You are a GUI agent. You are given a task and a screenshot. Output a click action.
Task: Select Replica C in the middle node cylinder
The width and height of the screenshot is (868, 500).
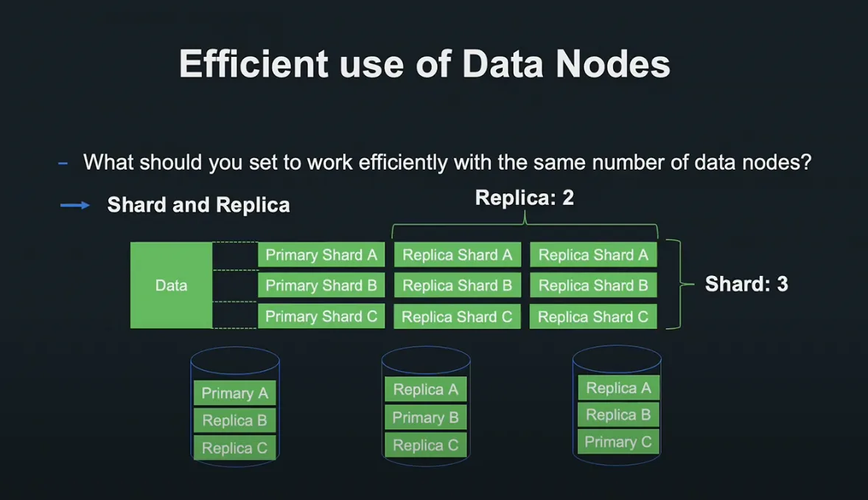(x=426, y=445)
